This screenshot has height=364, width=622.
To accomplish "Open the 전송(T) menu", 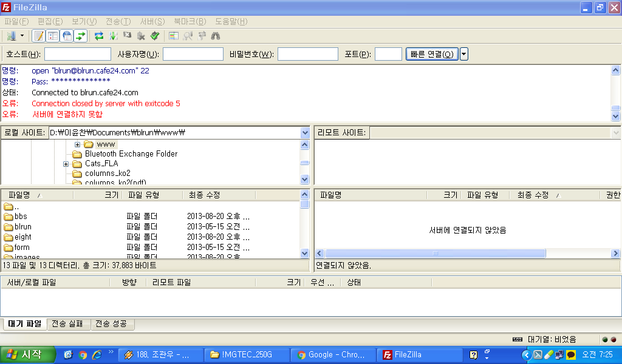I will [x=118, y=21].
